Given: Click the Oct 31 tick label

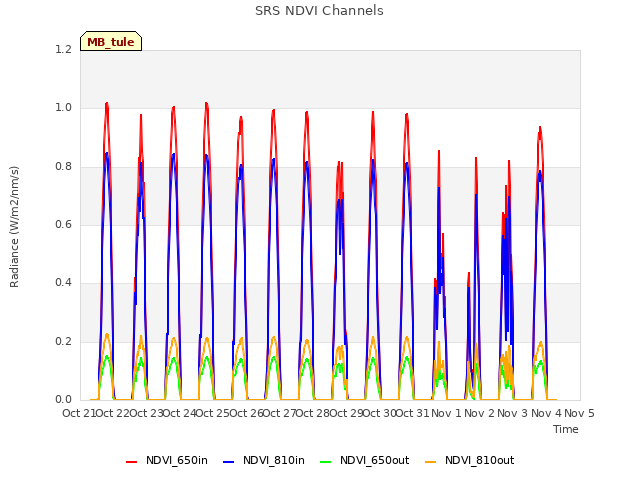Looking at the screenshot, I should [413, 413].
